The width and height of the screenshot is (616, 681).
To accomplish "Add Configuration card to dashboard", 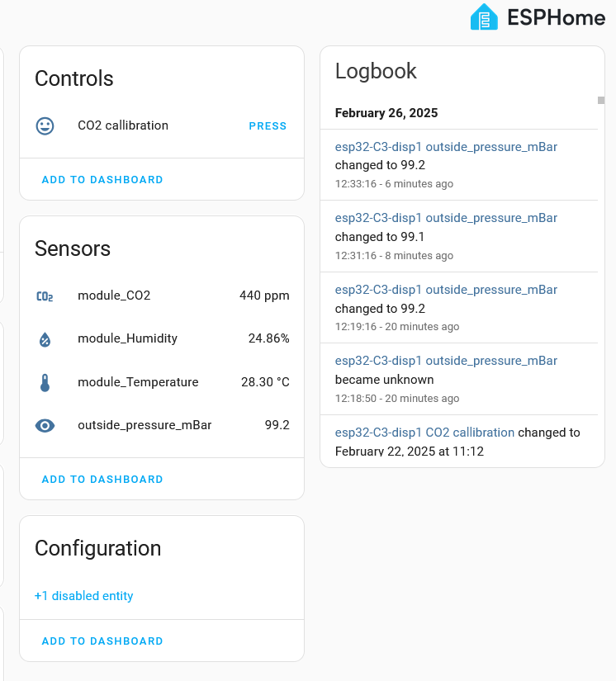I will click(102, 641).
